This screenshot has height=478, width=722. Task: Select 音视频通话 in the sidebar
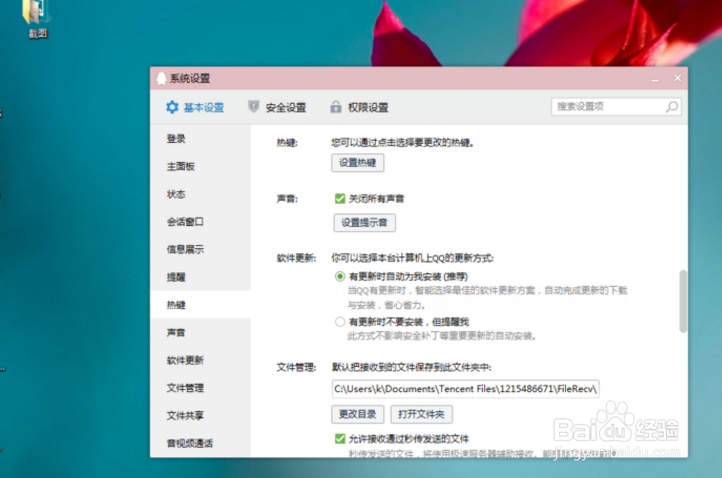pyautogui.click(x=200, y=443)
